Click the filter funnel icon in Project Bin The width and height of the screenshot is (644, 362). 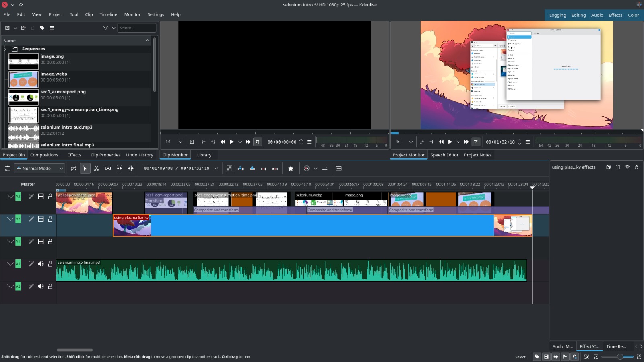tap(105, 28)
